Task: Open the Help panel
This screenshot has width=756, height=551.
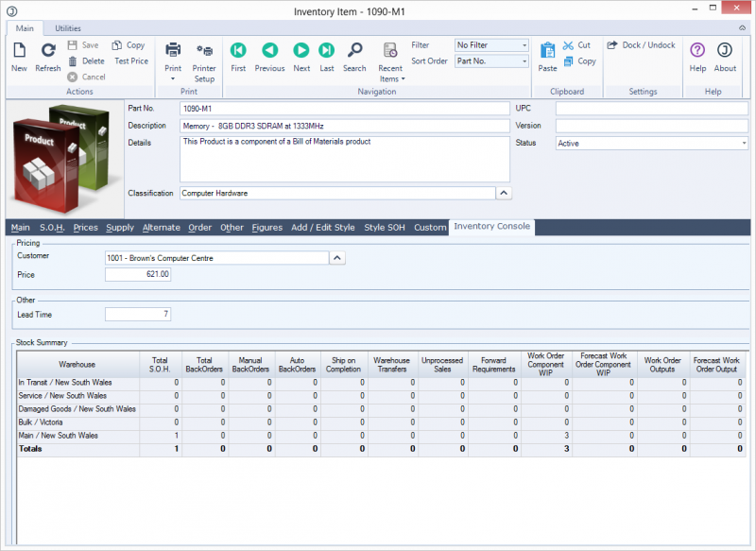Action: click(696, 57)
